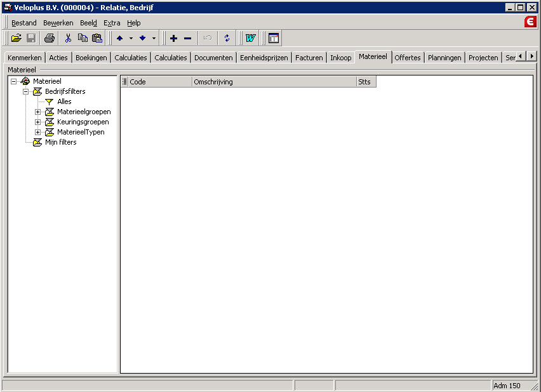Expand the MaterieelTypen tree node
Image resolution: width=541 pixels, height=392 pixels.
[x=37, y=133]
